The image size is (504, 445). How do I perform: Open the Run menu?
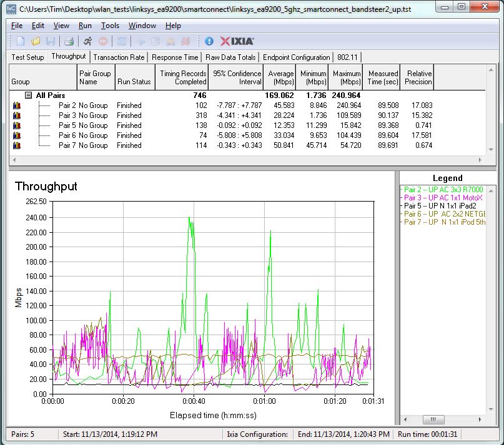pyautogui.click(x=85, y=26)
